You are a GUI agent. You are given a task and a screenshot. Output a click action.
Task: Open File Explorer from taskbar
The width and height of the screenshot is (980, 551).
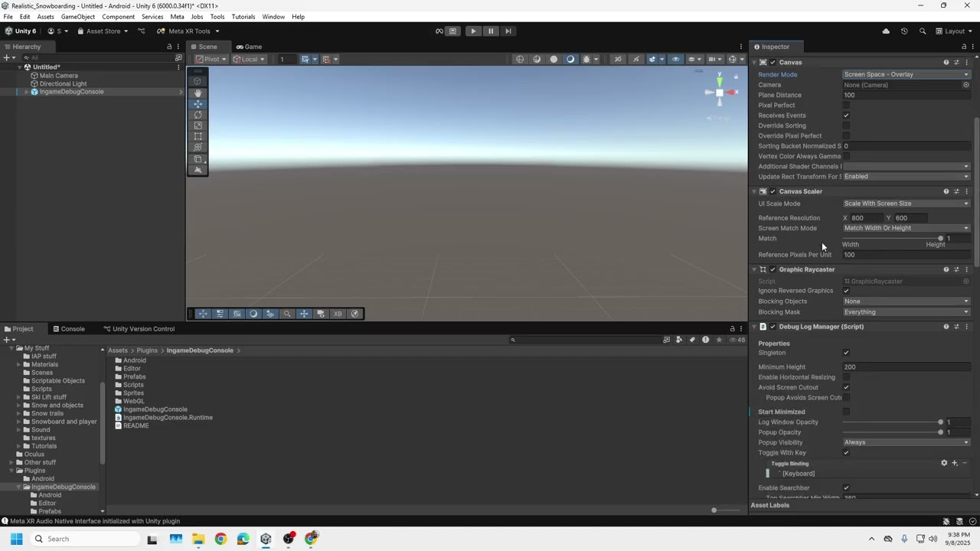click(x=198, y=539)
